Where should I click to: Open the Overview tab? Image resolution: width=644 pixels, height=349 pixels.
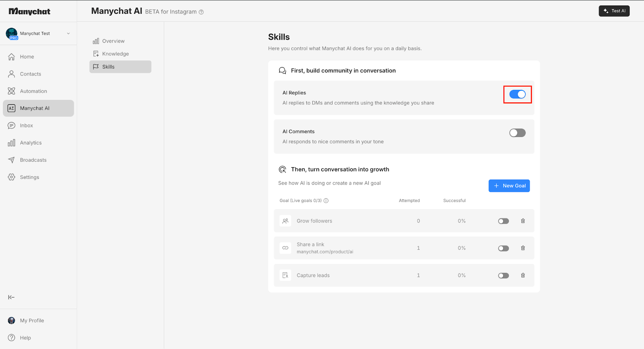113,41
